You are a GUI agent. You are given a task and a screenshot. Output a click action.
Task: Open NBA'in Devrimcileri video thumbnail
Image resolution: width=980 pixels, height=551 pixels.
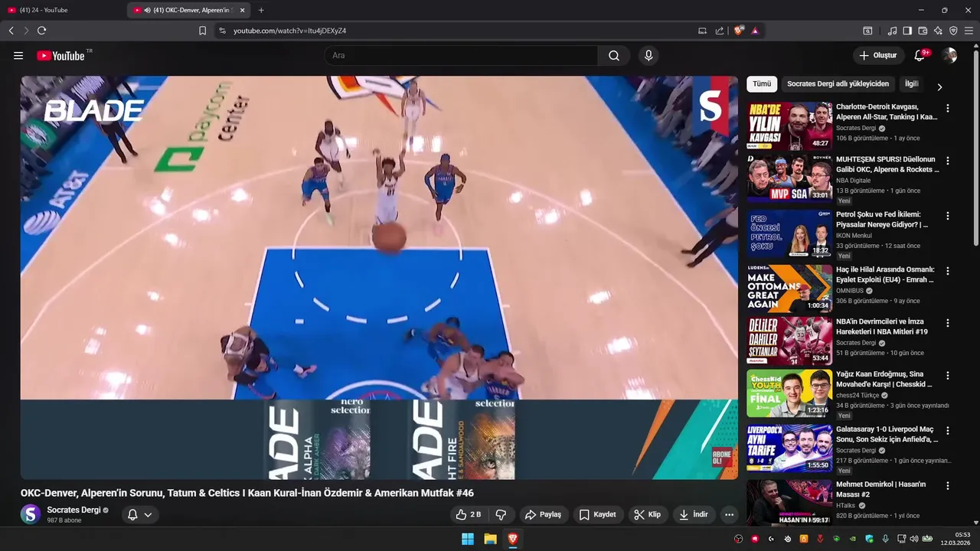pos(789,341)
